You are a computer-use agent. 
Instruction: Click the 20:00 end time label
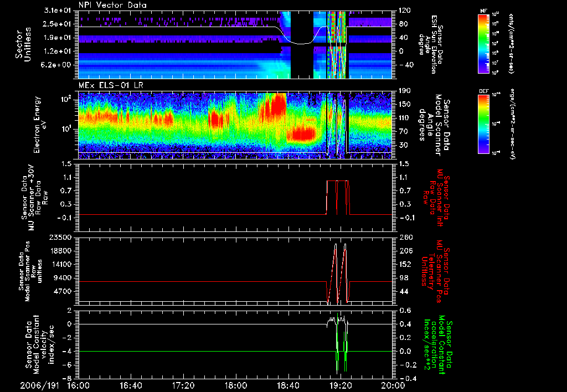(393, 385)
